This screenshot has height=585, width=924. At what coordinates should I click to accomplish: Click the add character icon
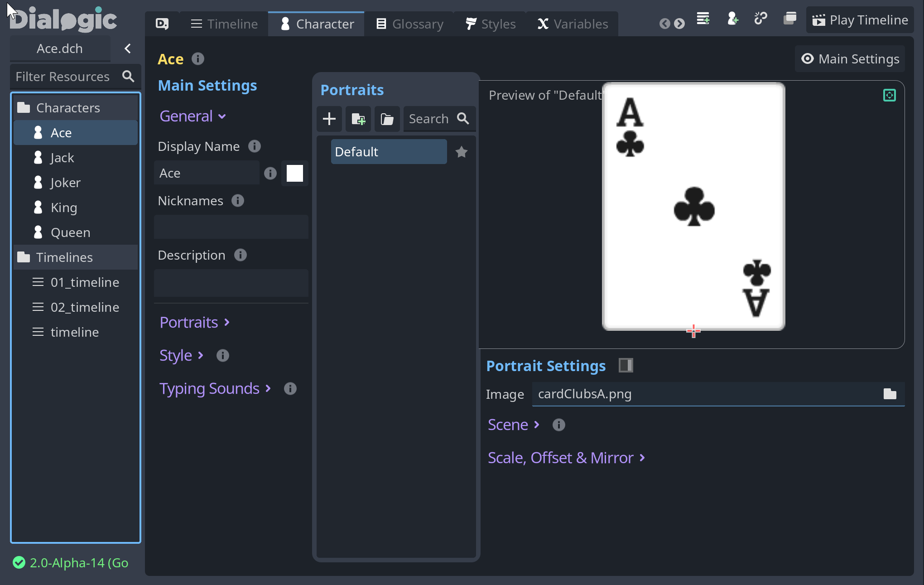[732, 19]
